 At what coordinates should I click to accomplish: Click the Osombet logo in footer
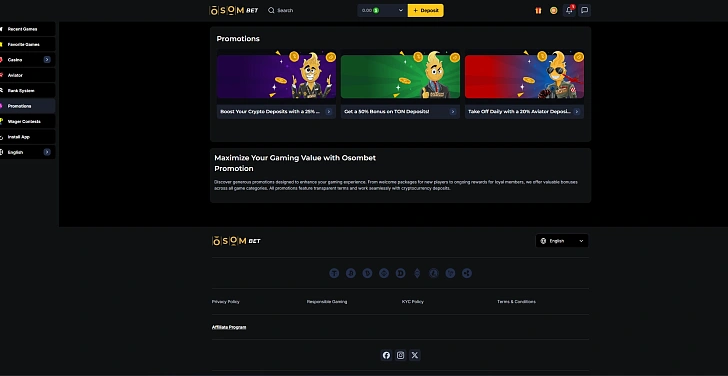click(236, 241)
